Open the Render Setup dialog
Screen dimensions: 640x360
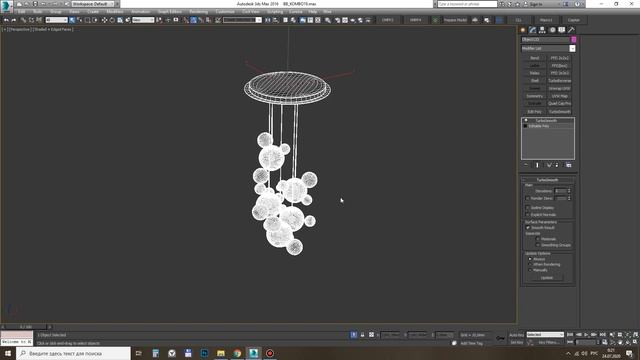pyautogui.click(x=338, y=20)
